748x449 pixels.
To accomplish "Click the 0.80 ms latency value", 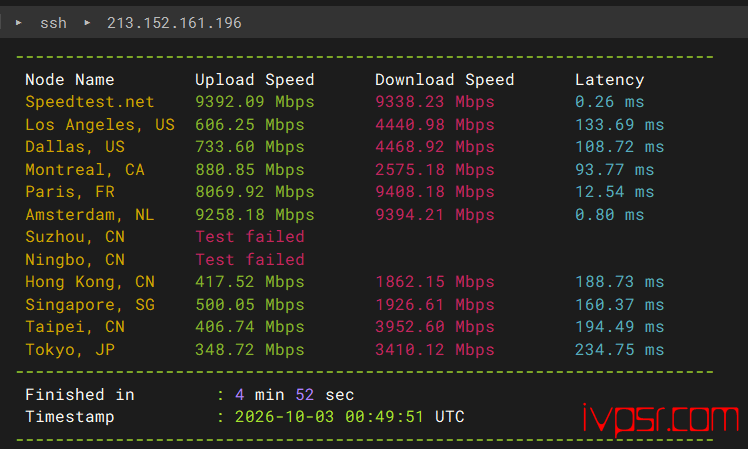I will (x=610, y=215).
